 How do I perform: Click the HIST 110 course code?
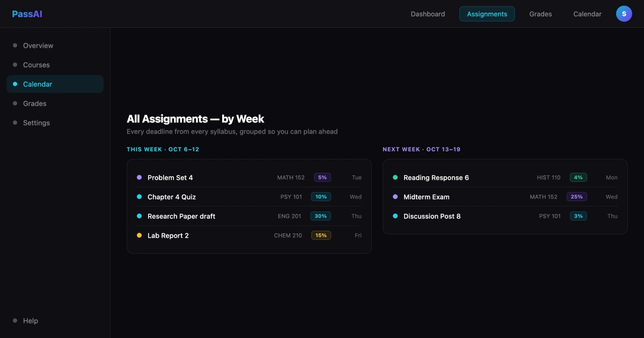pos(548,178)
